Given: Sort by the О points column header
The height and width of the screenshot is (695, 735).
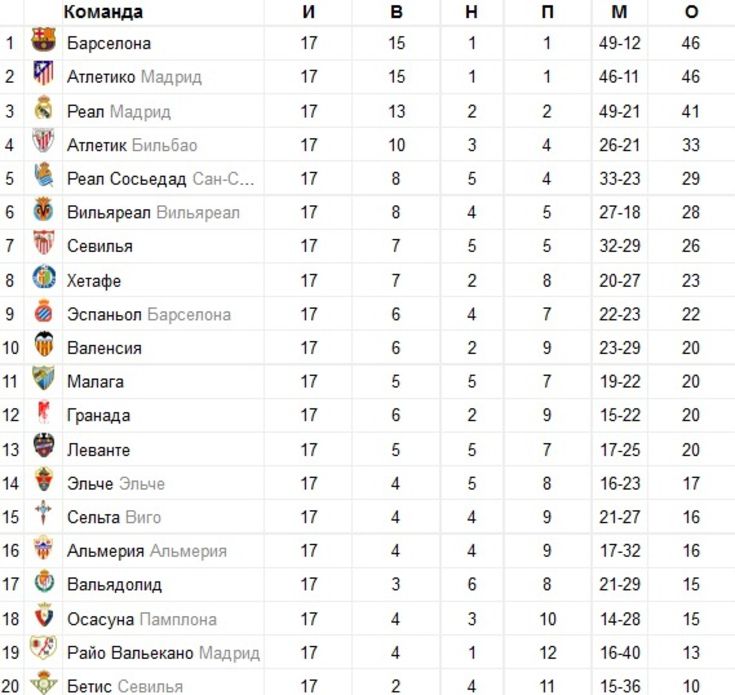Looking at the screenshot, I should (691, 12).
